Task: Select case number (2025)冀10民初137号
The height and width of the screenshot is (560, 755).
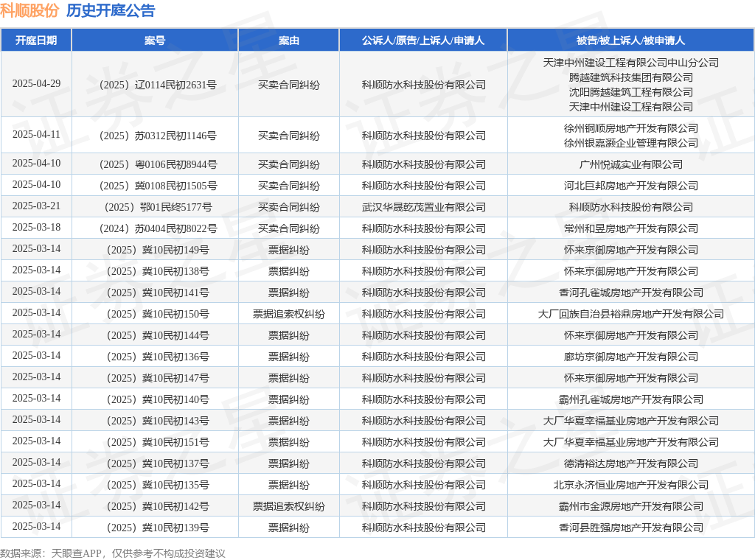Action: (158, 463)
